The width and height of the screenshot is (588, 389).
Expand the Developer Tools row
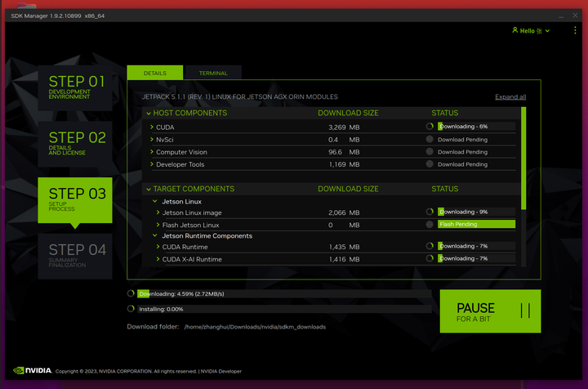click(x=152, y=164)
